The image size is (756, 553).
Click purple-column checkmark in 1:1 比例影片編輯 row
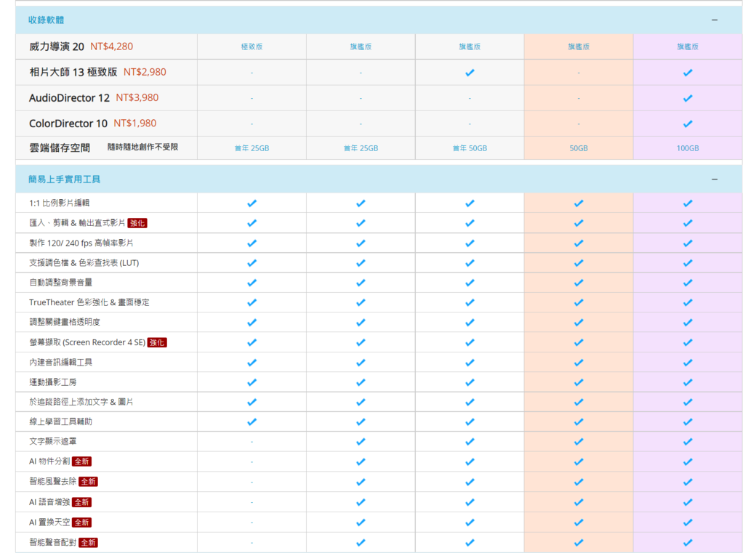tap(688, 203)
